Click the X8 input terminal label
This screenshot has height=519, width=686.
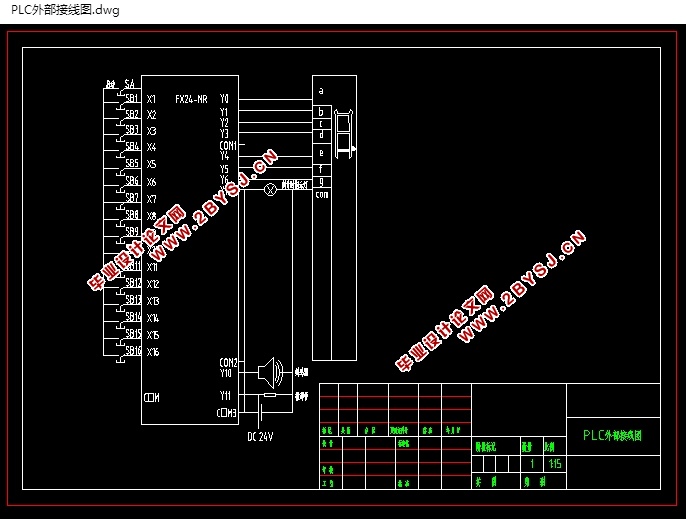(151, 216)
